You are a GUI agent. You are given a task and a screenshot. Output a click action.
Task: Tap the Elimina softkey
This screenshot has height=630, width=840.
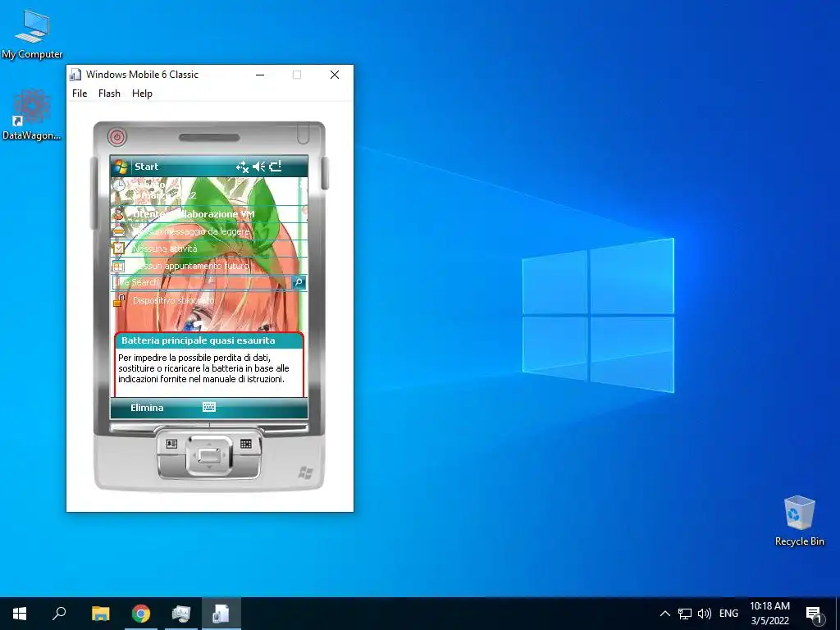(x=147, y=408)
